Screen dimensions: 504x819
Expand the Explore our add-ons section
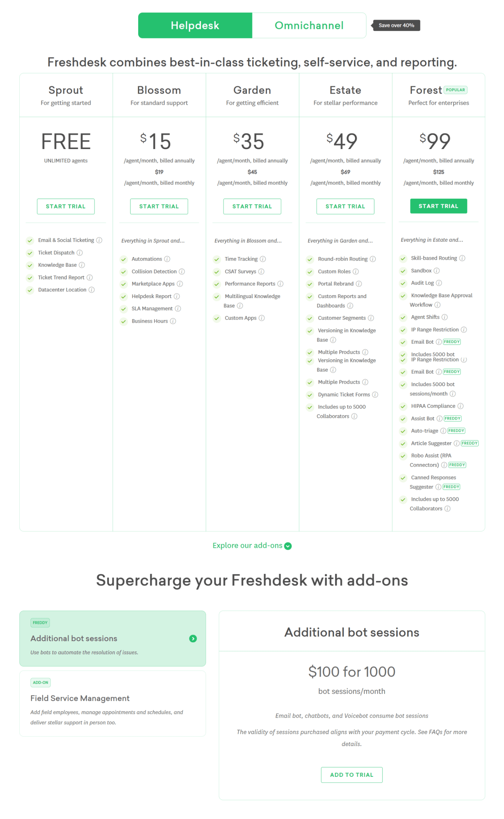click(252, 546)
